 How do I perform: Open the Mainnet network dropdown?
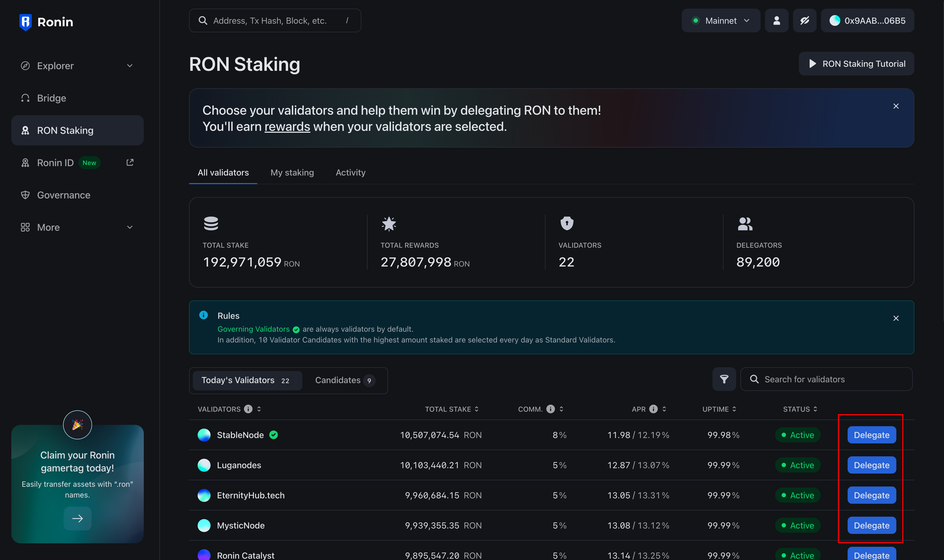tap(721, 20)
